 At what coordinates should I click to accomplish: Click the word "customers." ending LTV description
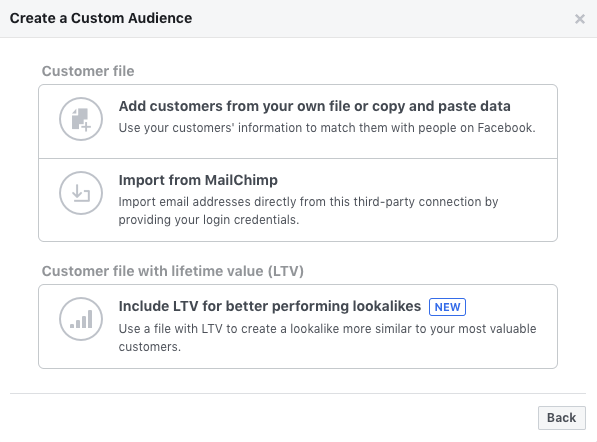(150, 347)
